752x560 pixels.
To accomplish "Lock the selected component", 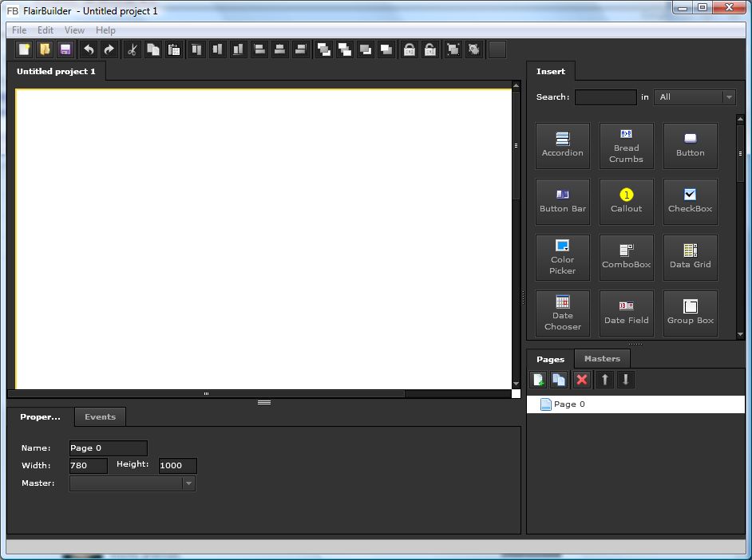I will pos(410,49).
